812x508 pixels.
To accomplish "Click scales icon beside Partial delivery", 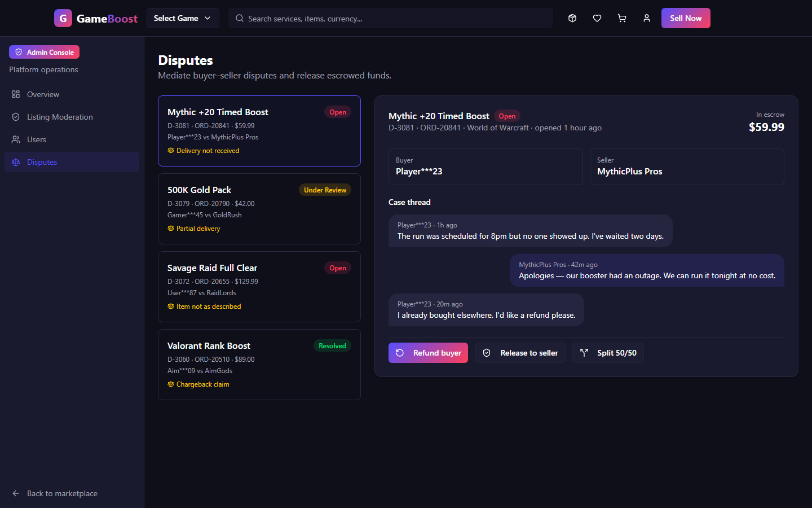I will (171, 229).
